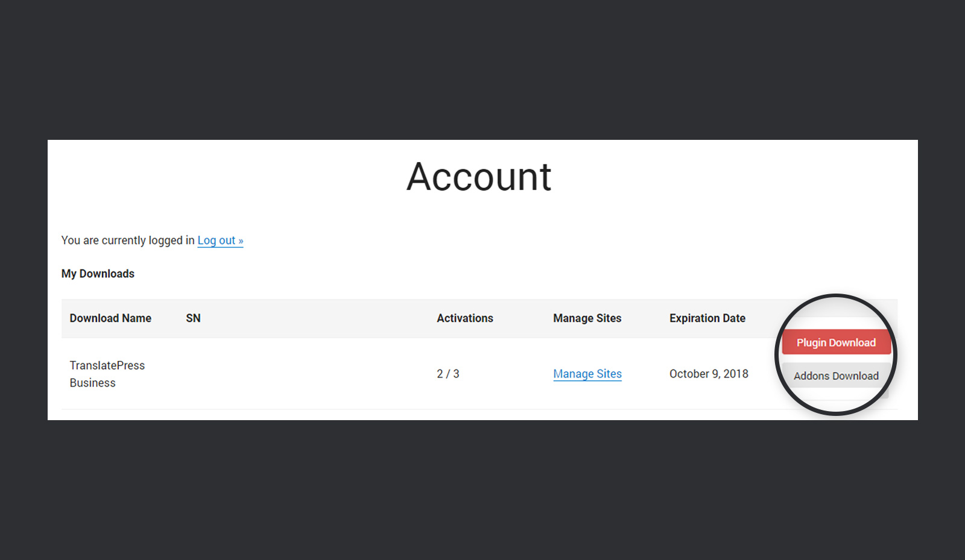Click the 2 / 3 activations value
Image resolution: width=965 pixels, height=560 pixels.
click(448, 374)
